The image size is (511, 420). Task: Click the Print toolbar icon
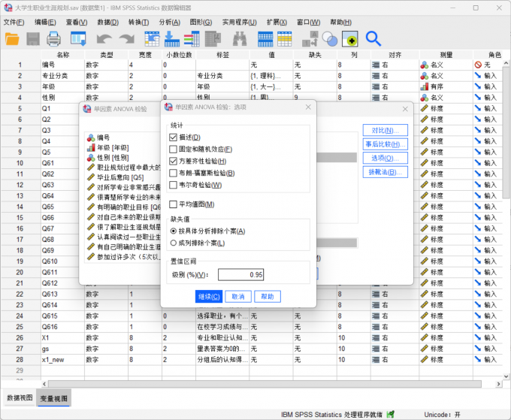54,38
